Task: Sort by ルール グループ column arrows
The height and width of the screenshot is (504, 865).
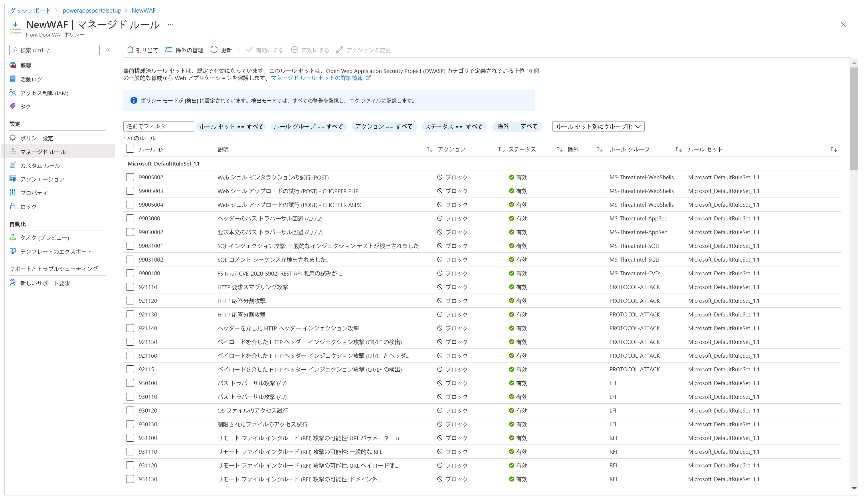Action: click(x=678, y=149)
